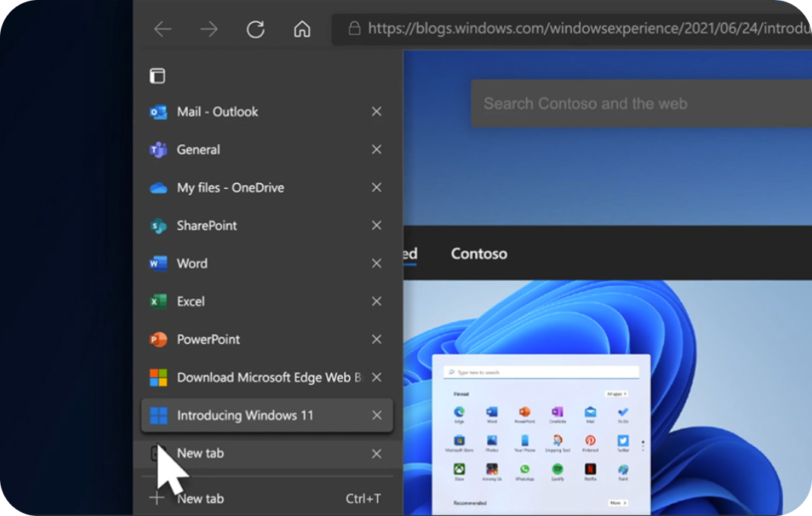Close the Excel tab
This screenshot has height=516, width=812.
[376, 301]
